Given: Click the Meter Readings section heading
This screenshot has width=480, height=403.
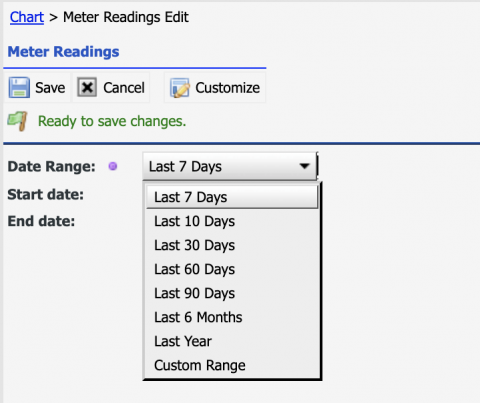Looking at the screenshot, I should tap(63, 52).
